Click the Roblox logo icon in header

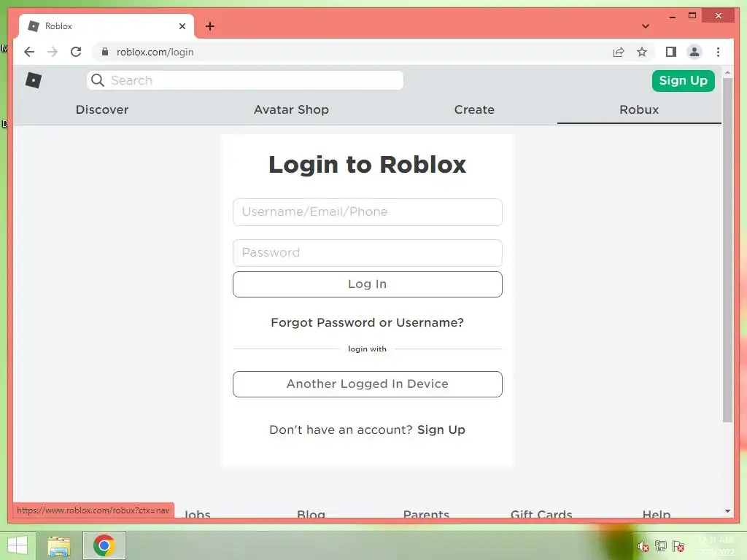(34, 80)
